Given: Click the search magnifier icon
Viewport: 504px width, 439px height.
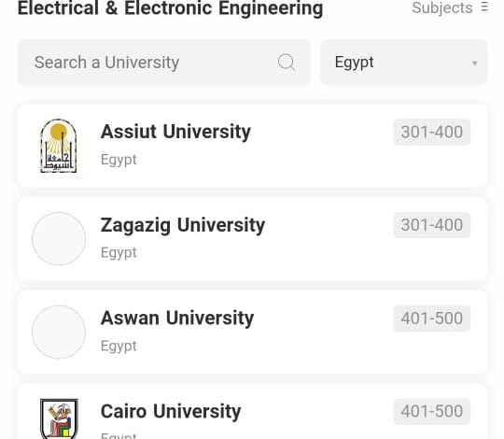Looking at the screenshot, I should click(287, 62).
